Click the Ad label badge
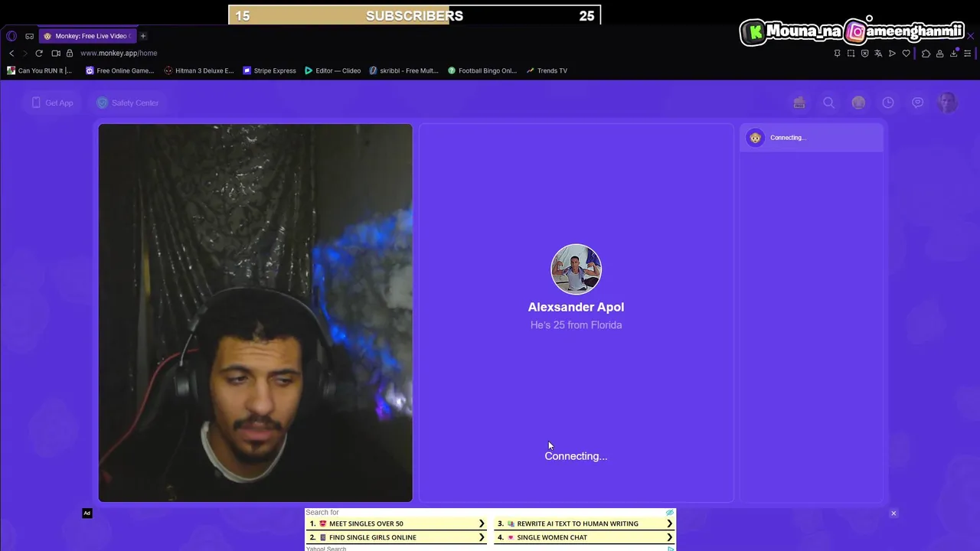 point(87,514)
